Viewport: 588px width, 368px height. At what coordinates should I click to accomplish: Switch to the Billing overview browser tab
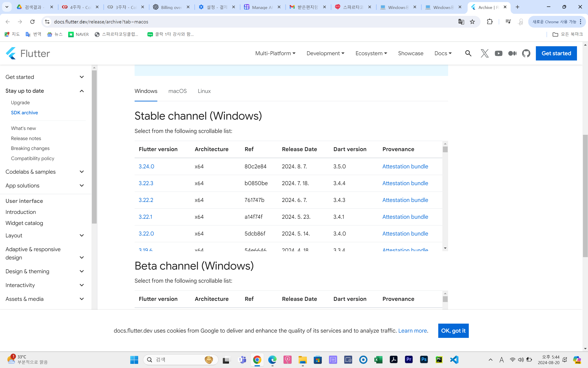pos(171,7)
